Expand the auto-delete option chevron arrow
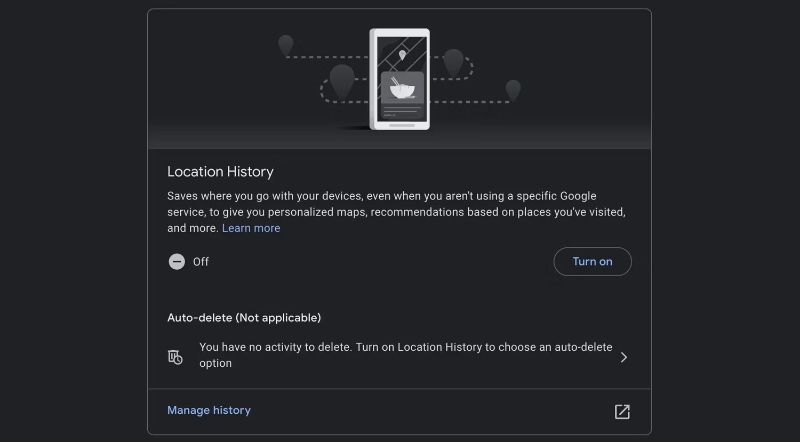Viewport: 800px width, 442px height. pyautogui.click(x=623, y=357)
